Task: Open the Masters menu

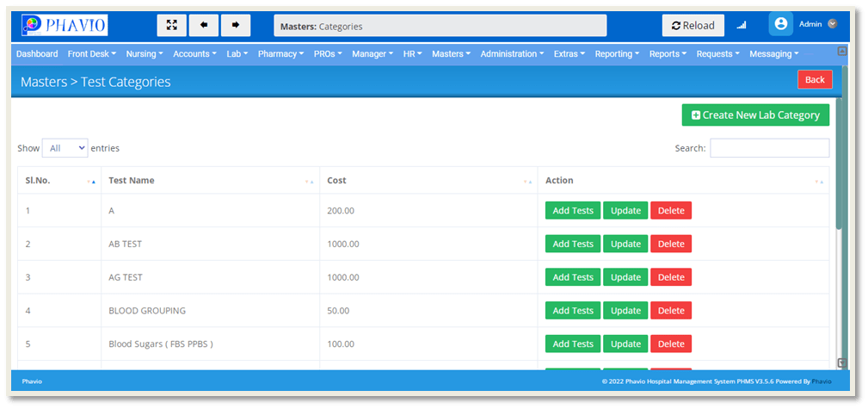Action: coord(451,53)
